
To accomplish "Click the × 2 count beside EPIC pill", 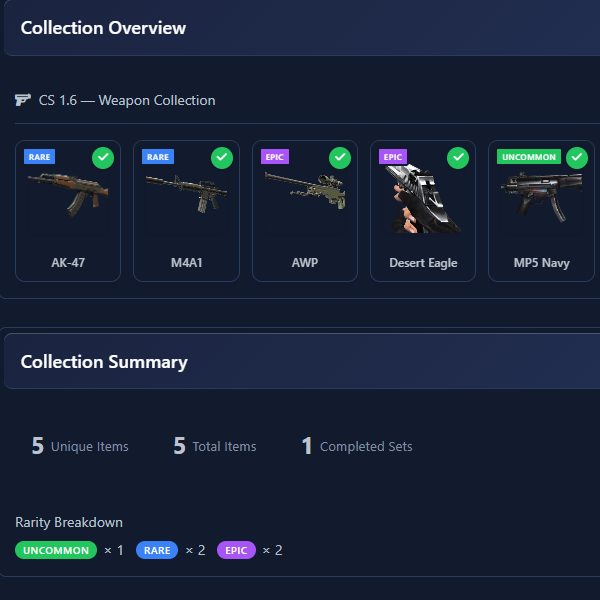I will coord(272,550).
